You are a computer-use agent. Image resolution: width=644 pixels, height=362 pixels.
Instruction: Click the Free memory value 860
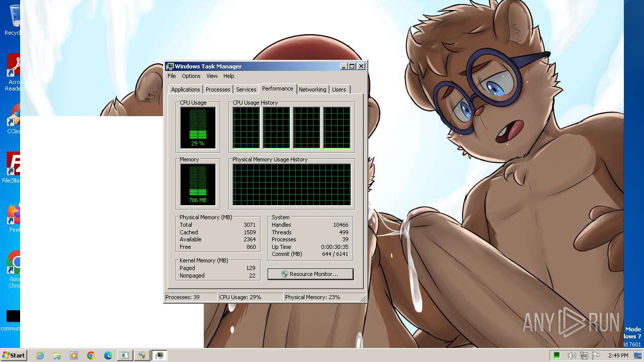(251, 247)
